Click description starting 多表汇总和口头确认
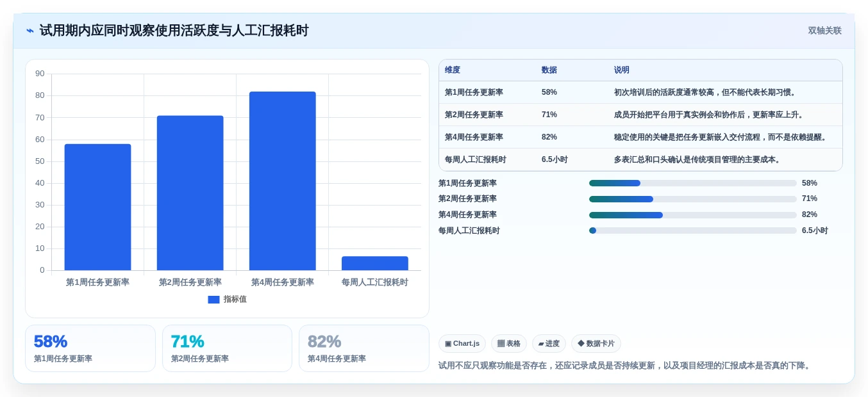This screenshot has width=868, height=397. coord(698,159)
